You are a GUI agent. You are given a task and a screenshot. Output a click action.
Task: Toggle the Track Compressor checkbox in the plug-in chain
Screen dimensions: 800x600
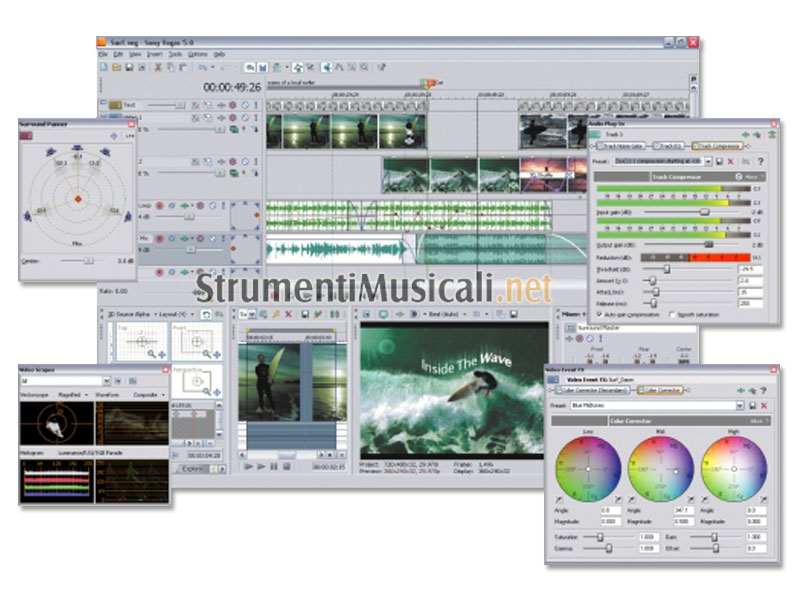[x=696, y=146]
